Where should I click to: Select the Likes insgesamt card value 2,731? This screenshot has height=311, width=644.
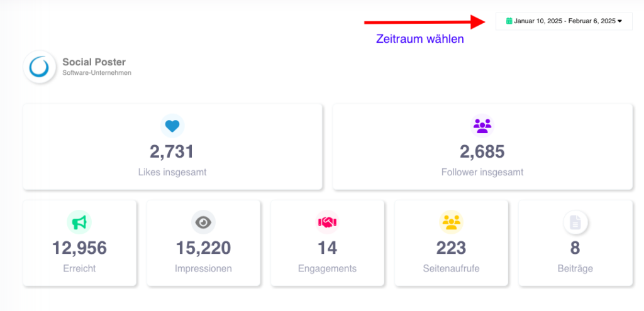point(172,151)
